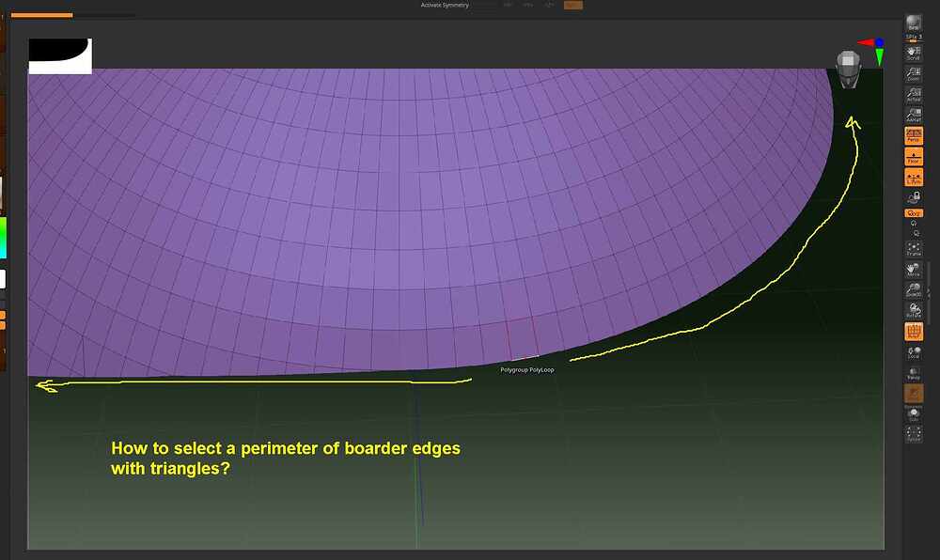This screenshot has height=560, width=940.
Task: Click the Xpose explode button
Action: click(x=914, y=434)
